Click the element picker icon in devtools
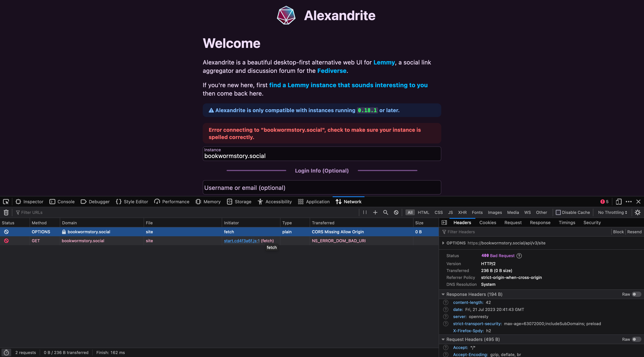 click(x=6, y=201)
